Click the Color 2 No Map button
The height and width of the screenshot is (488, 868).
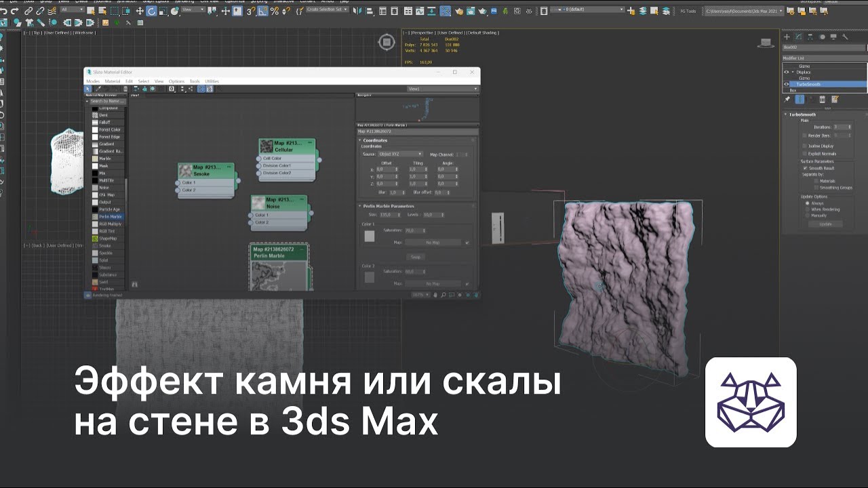[433, 283]
